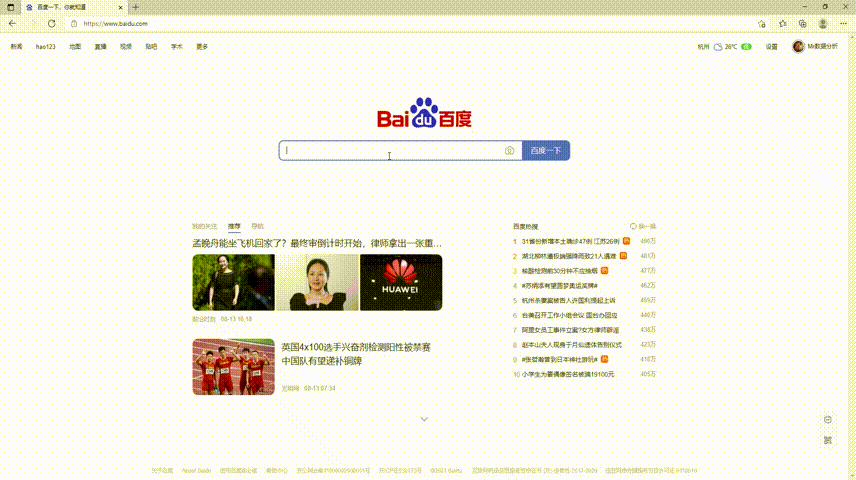Image resolution: width=856 pixels, height=480 pixels.
Task: Click the hot badge on trending item 9
Action: coord(604,359)
